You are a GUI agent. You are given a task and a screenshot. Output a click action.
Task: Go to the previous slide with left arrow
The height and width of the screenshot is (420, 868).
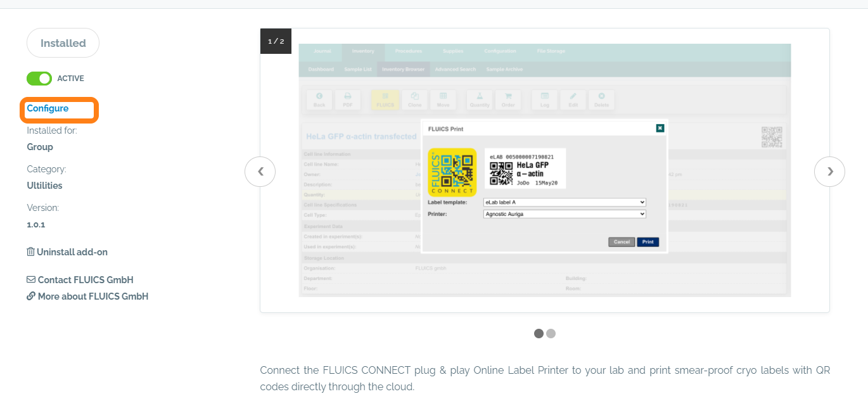point(260,172)
